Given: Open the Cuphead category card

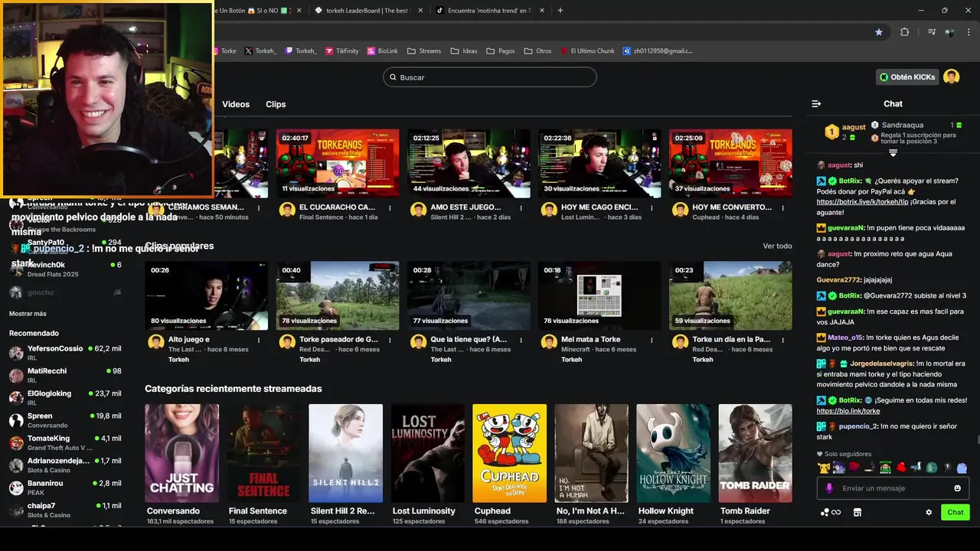Looking at the screenshot, I should pos(509,453).
